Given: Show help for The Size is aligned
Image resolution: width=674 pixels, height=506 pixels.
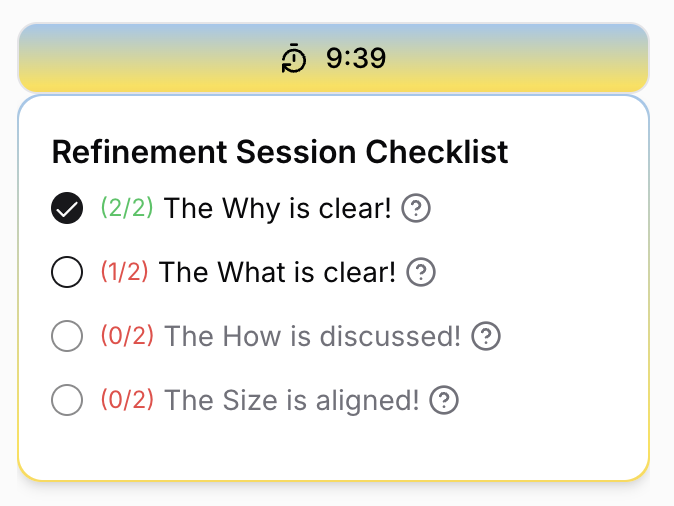Looking at the screenshot, I should tap(444, 401).
